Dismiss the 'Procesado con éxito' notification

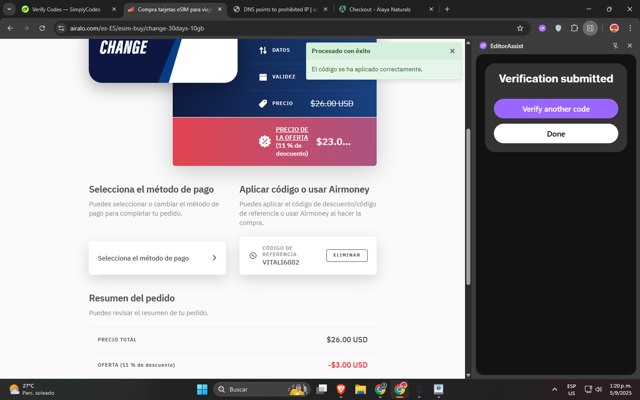[452, 51]
